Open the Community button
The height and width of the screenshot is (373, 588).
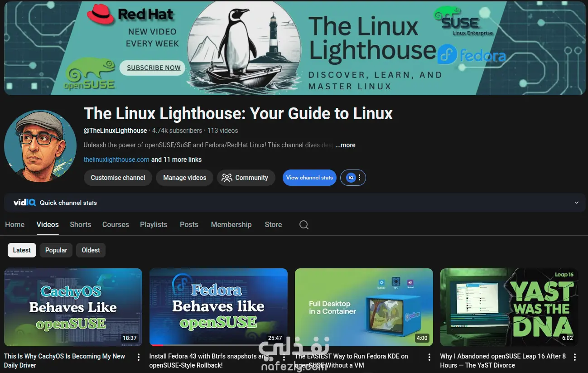pyautogui.click(x=246, y=178)
